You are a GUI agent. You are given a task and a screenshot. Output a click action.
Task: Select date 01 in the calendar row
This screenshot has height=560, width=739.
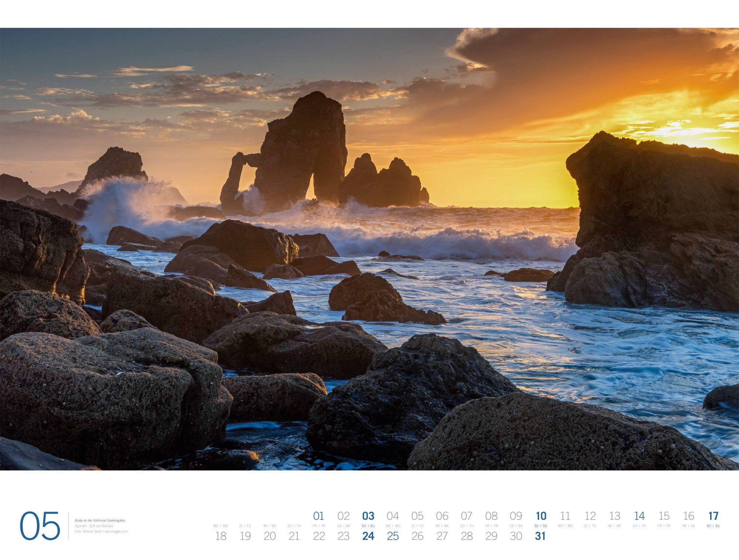318,516
